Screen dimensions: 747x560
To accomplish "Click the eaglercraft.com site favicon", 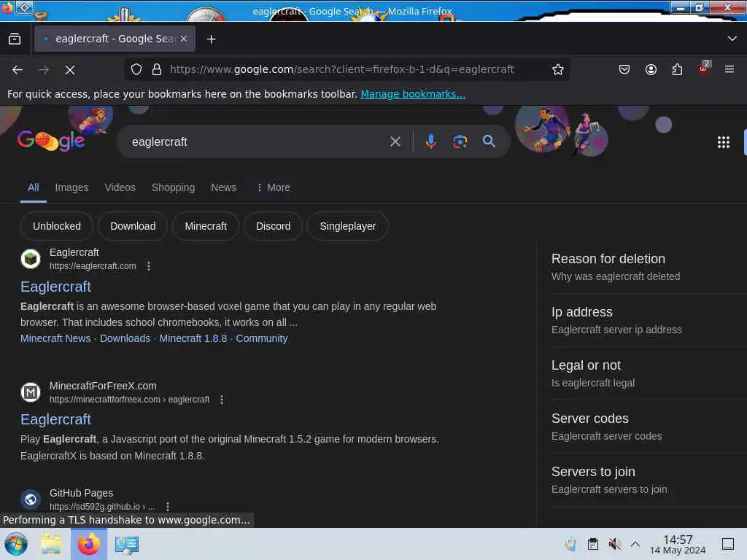I will (31, 259).
